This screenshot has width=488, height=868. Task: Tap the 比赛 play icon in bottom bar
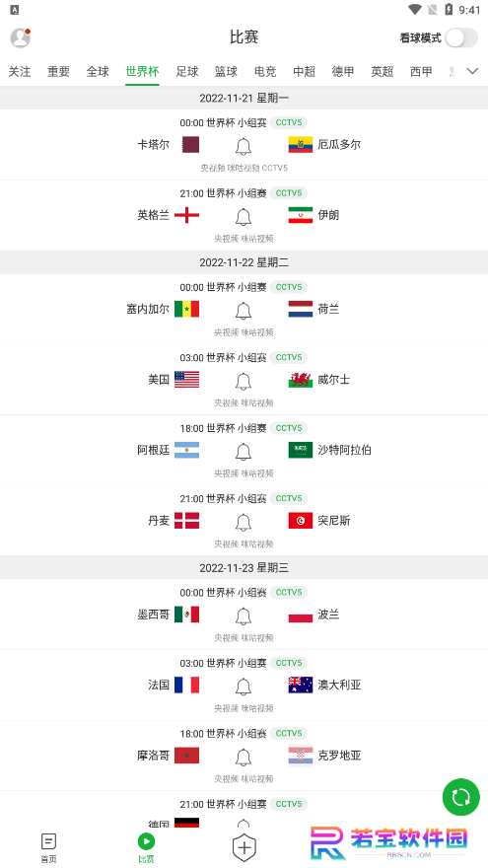pos(146,842)
